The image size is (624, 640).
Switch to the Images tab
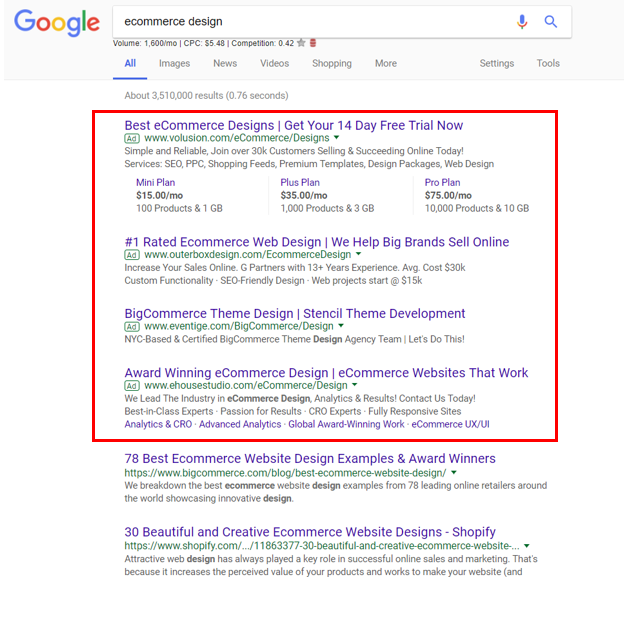(174, 63)
